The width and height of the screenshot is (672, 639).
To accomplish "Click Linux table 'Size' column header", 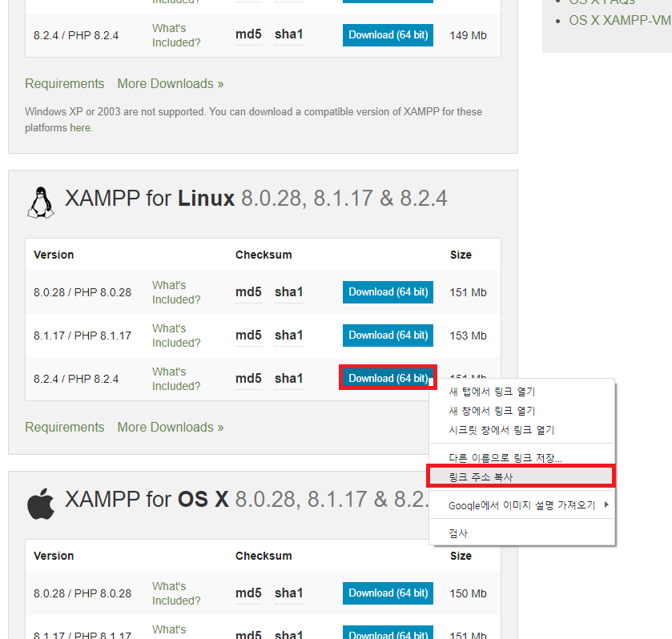I will pyautogui.click(x=461, y=255).
